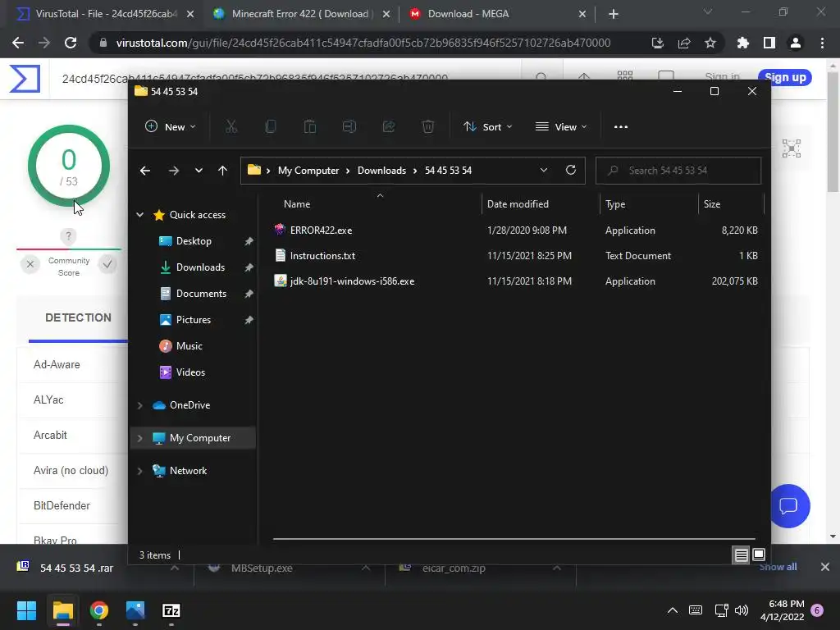Viewport: 840px width, 630px height.
Task: Open Downloads in Quick access
Action: pyautogui.click(x=200, y=267)
